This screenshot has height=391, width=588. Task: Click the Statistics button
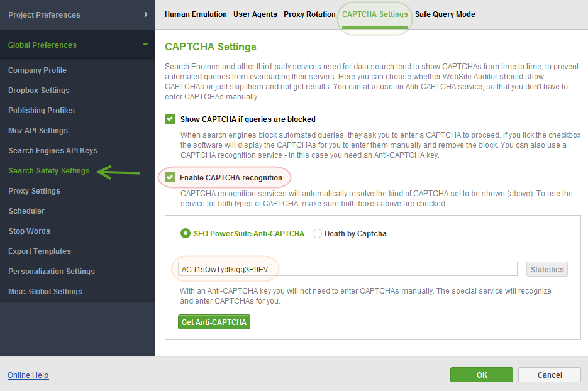pos(547,269)
